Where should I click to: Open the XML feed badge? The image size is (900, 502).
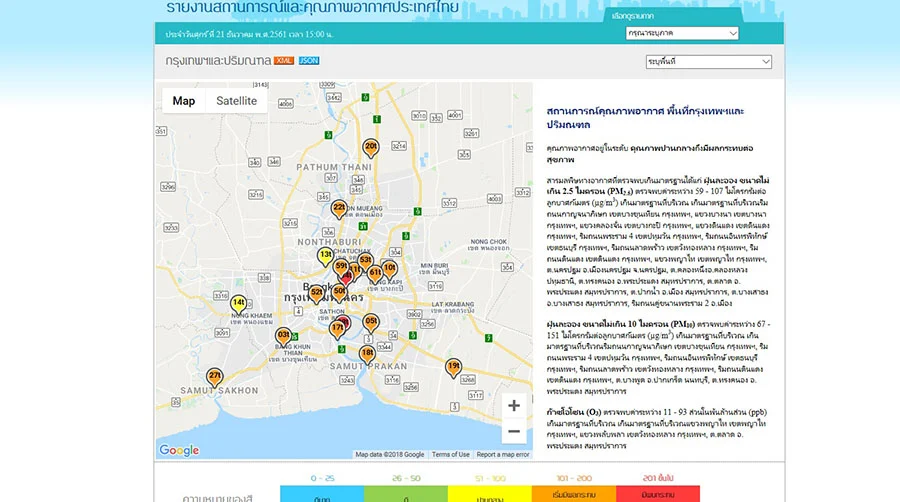point(284,61)
